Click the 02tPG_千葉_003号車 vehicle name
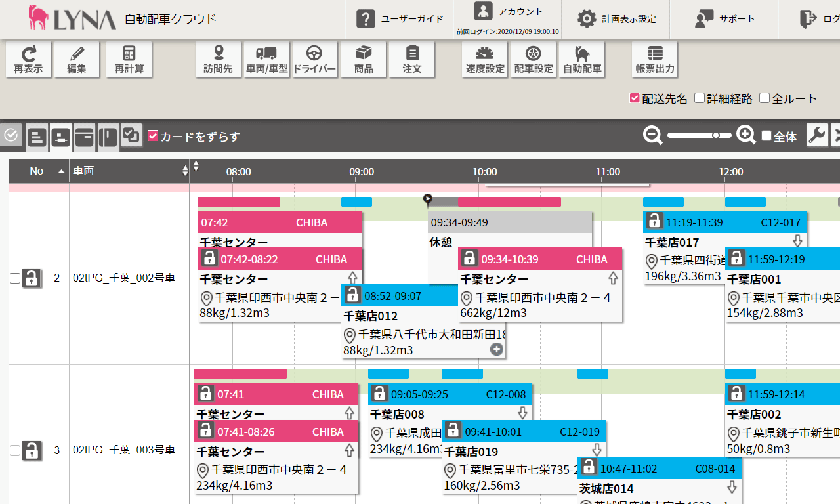This screenshot has height=504, width=840. (x=124, y=450)
